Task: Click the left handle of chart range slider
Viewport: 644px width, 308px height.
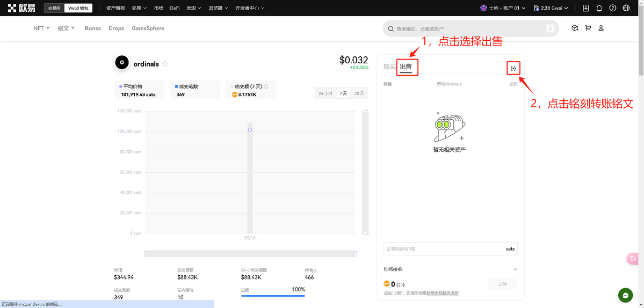Action: click(x=146, y=253)
